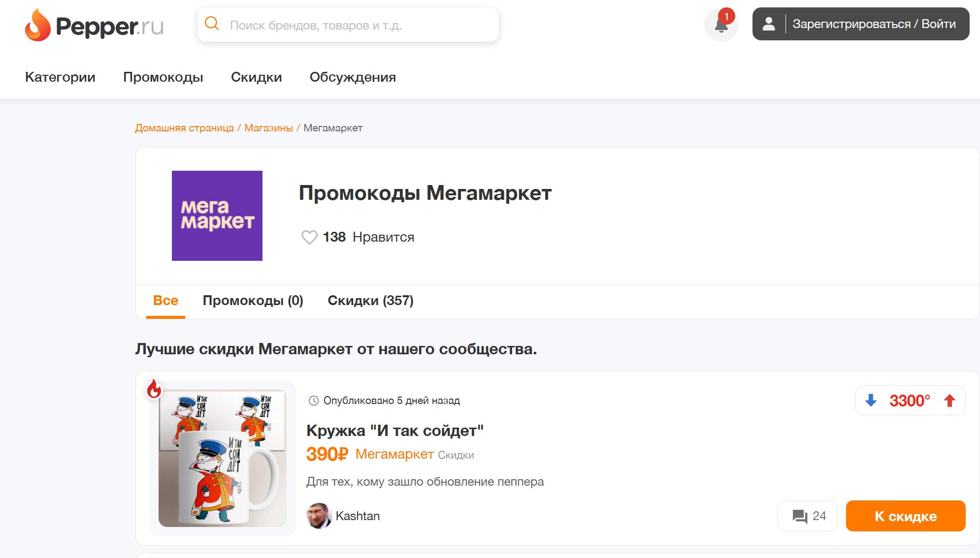This screenshot has height=558, width=980.
Task: Click the Промокоды Мегамаркет heading
Action: click(x=425, y=193)
